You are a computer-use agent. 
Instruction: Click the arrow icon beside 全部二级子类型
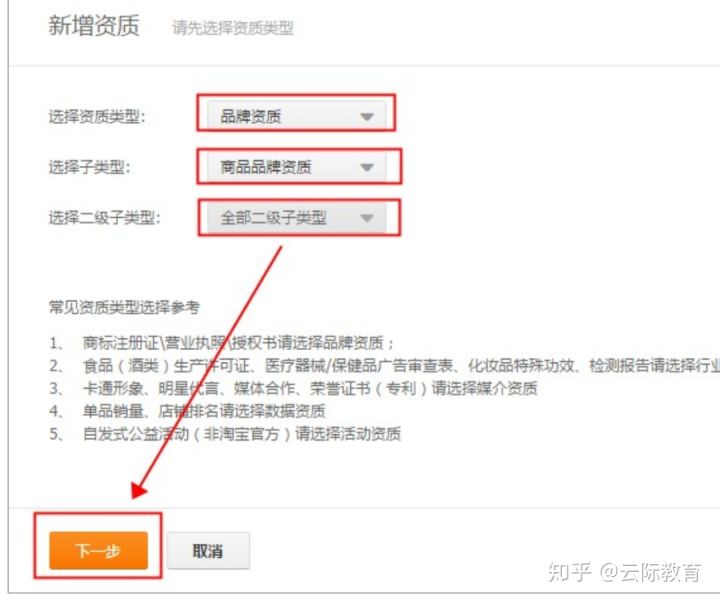366,218
